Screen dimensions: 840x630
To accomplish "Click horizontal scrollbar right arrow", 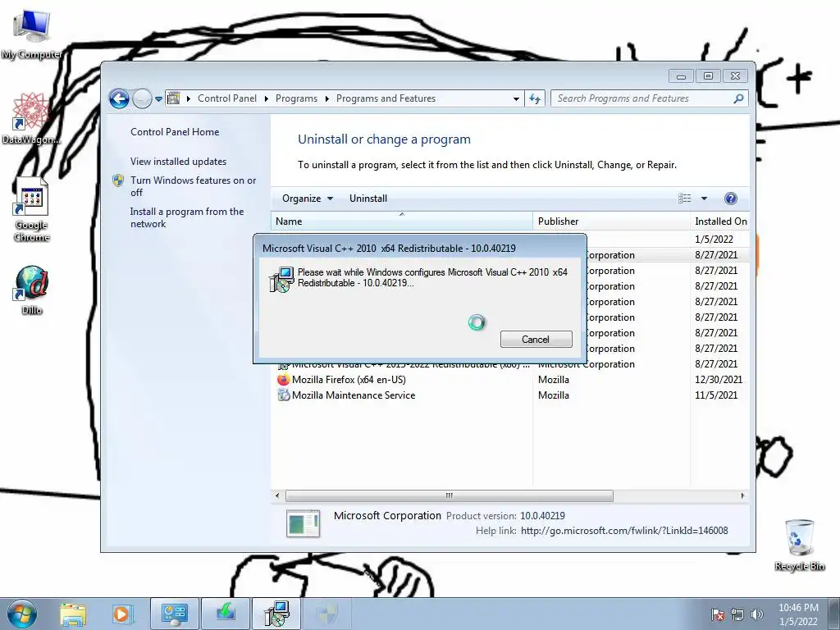I will click(742, 495).
